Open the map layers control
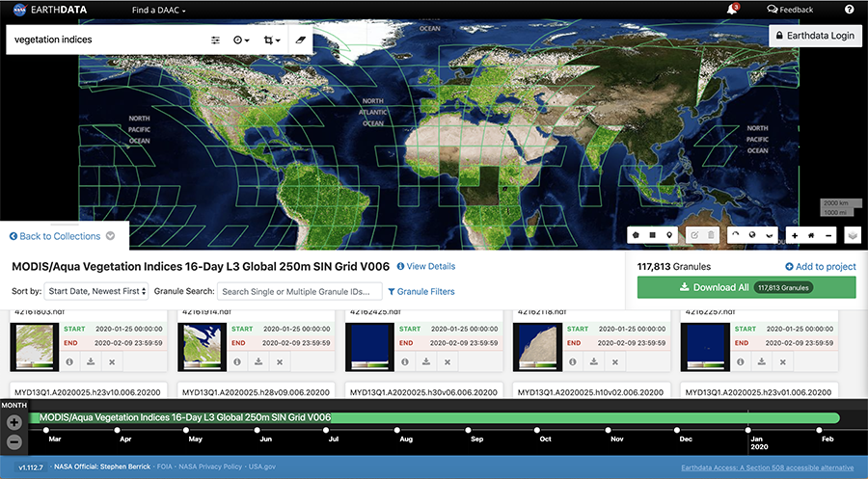The height and width of the screenshot is (479, 868). coord(853,235)
